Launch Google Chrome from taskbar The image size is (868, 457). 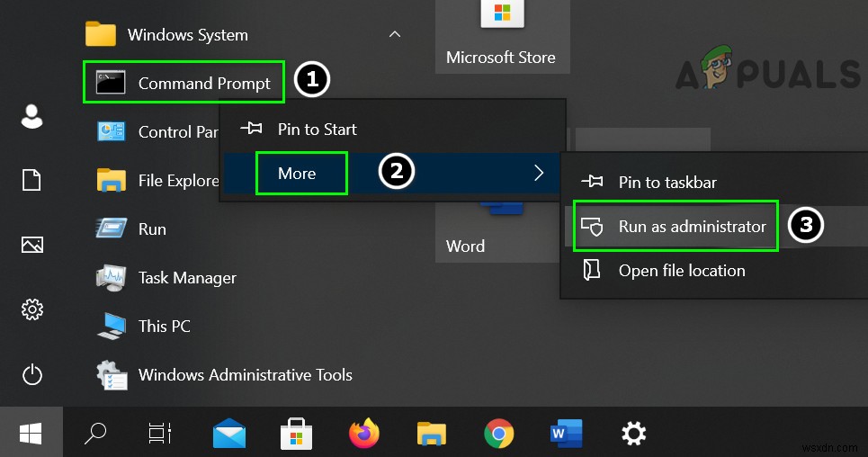click(x=498, y=435)
